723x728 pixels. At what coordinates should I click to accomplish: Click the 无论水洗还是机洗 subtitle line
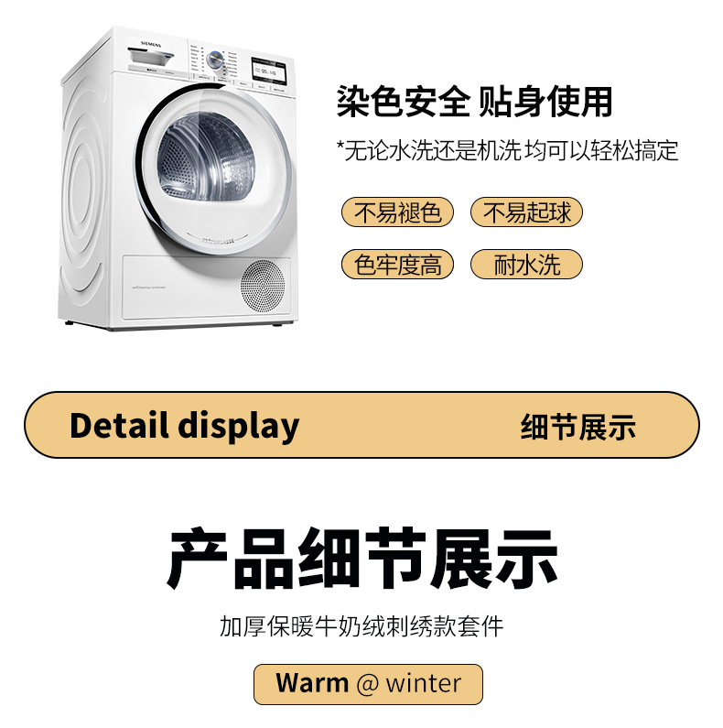507,150
